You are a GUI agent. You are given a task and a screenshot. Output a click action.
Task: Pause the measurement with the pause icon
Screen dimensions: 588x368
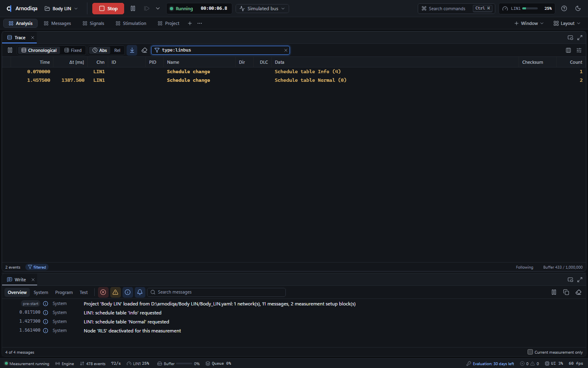[x=133, y=9]
